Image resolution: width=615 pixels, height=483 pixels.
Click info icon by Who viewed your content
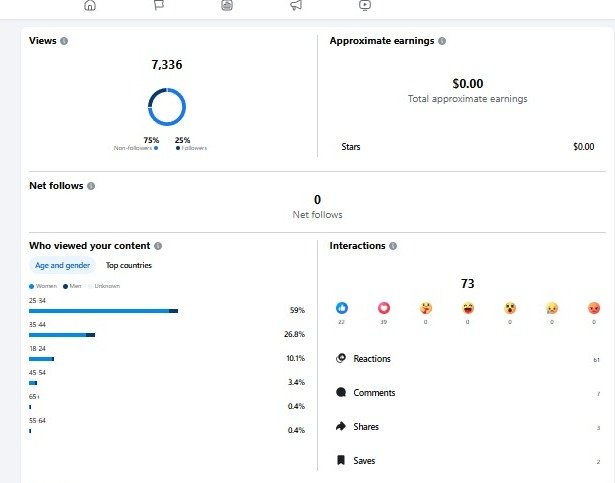[158, 246]
